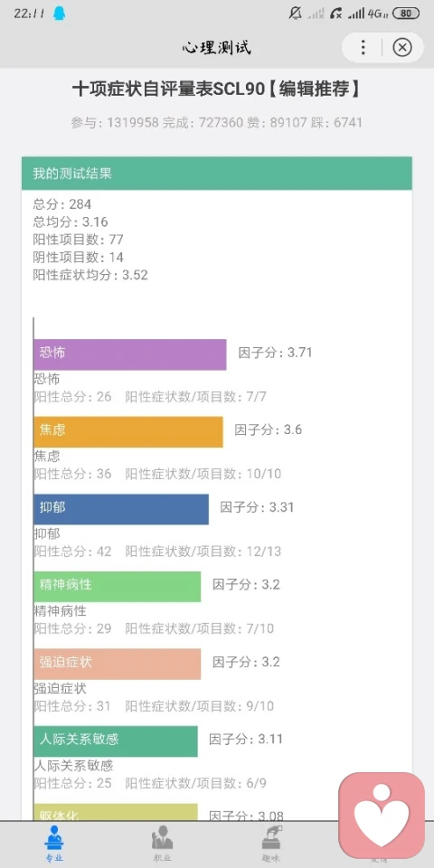Viewport: 434px width, 868px height.
Task: Tap the light green 精神病性 bar
Action: coord(118,587)
